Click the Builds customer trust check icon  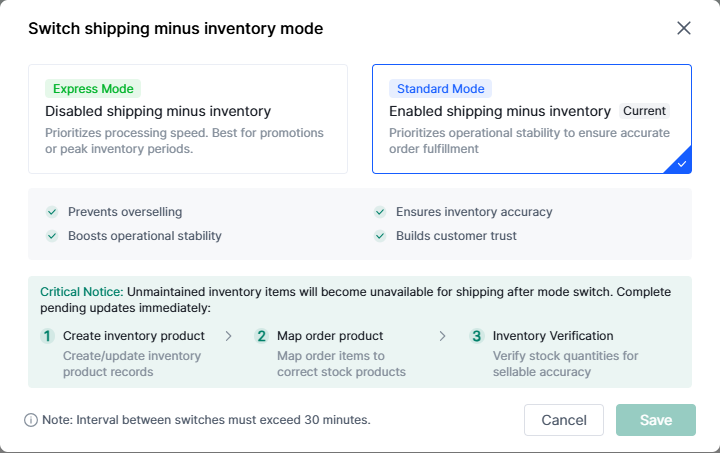[x=380, y=236]
